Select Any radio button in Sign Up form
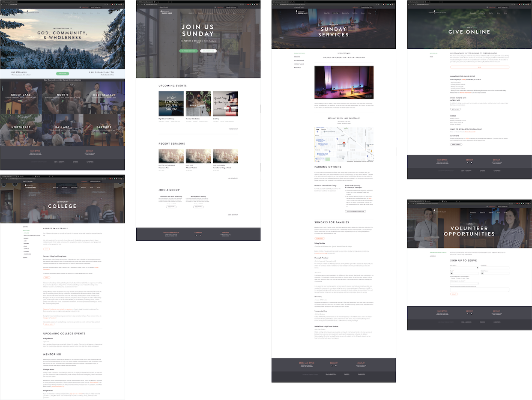Image resolution: width=532 pixels, height=400 pixels. point(466,278)
